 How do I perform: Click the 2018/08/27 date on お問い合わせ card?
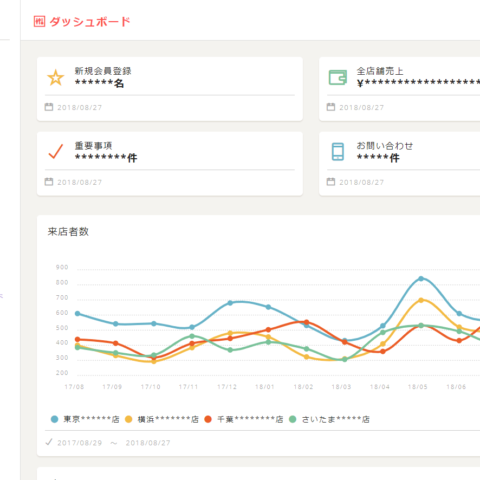pyautogui.click(x=362, y=182)
